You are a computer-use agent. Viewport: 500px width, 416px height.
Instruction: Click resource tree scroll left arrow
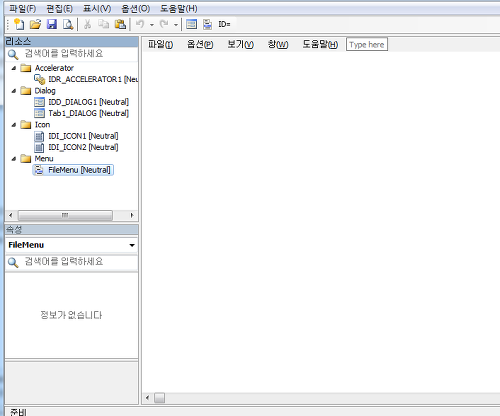(x=11, y=215)
